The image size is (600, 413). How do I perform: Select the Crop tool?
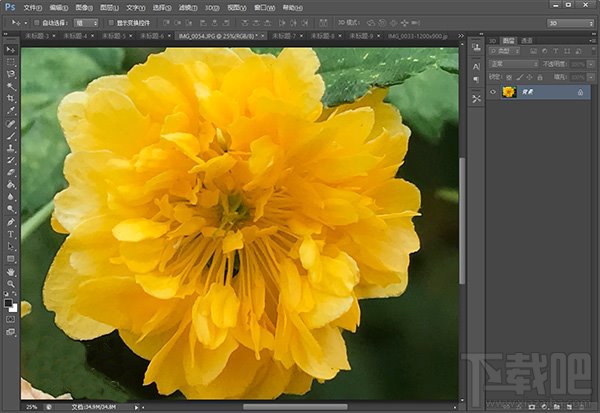[x=10, y=99]
